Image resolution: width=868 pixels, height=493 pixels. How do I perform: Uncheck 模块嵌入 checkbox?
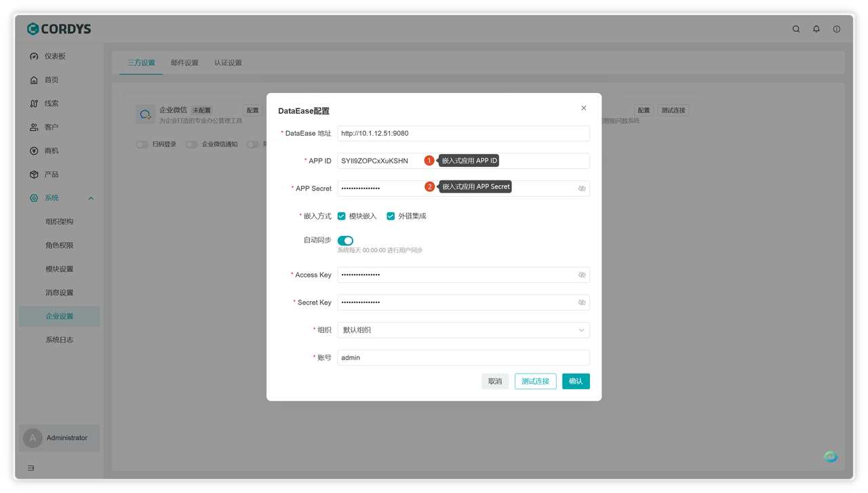[x=342, y=216]
